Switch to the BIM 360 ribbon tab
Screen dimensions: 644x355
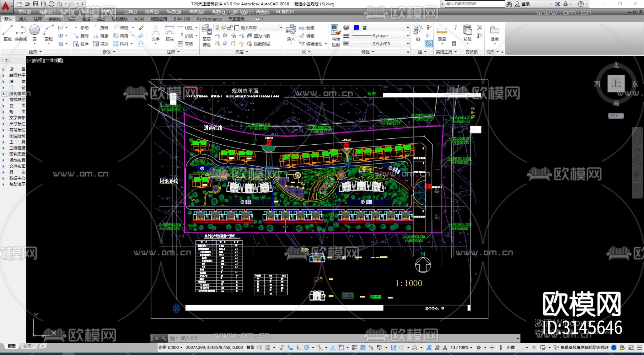[x=182, y=19]
